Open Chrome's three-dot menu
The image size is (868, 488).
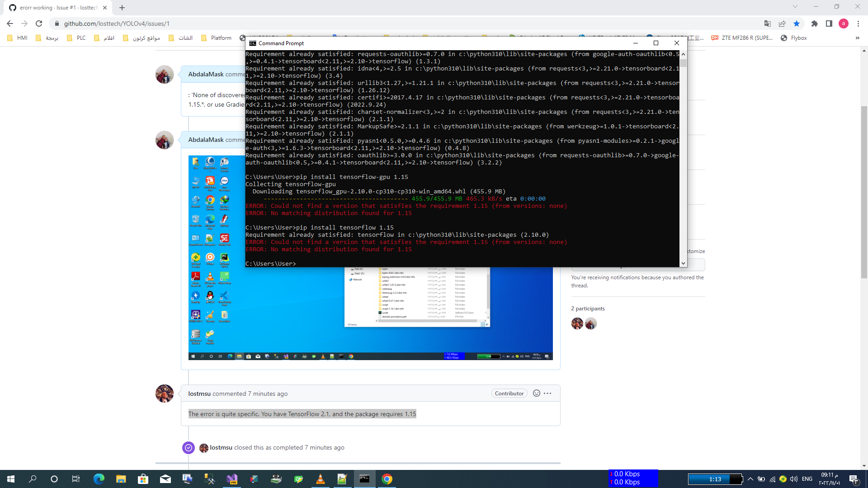[859, 23]
